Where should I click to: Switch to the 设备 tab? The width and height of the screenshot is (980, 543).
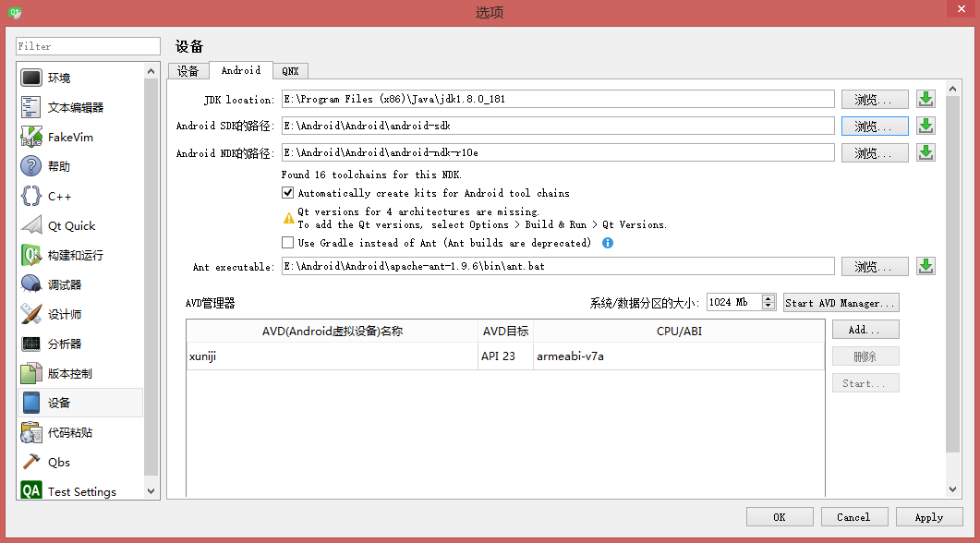coord(188,70)
